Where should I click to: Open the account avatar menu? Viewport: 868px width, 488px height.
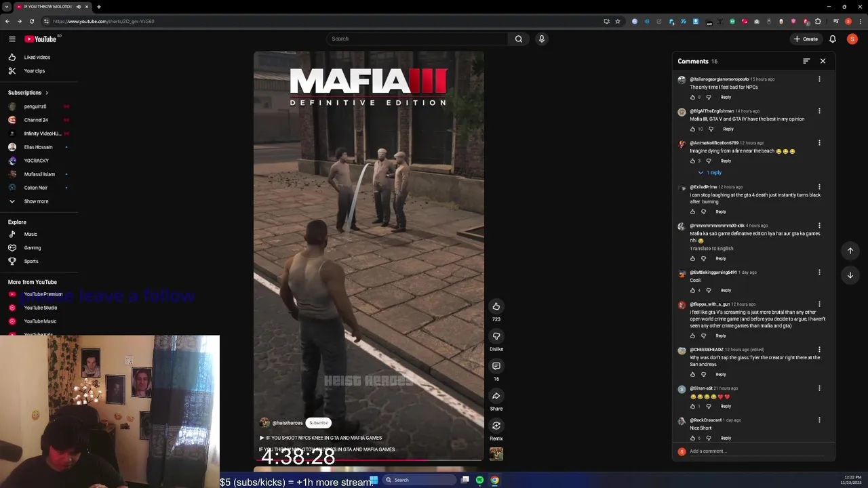tap(852, 39)
